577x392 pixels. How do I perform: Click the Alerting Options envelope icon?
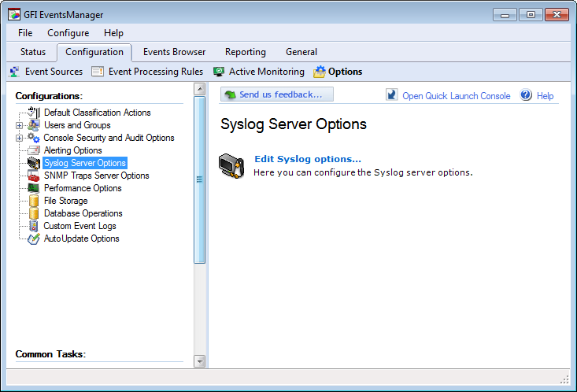pos(34,150)
